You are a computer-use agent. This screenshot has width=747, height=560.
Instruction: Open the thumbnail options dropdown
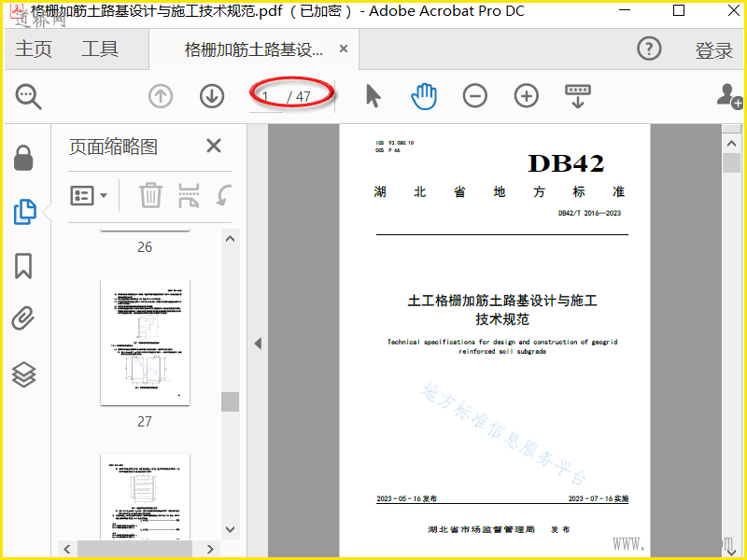point(89,195)
